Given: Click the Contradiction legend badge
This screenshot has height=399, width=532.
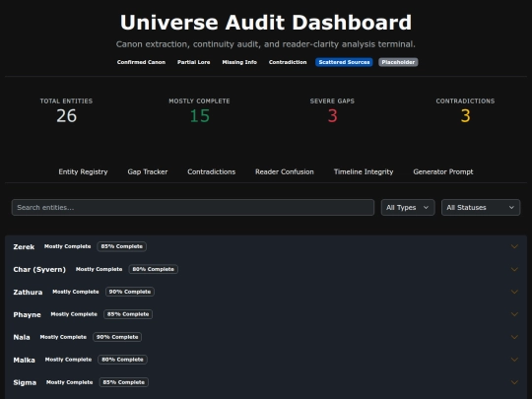Looking at the screenshot, I should [x=288, y=62].
